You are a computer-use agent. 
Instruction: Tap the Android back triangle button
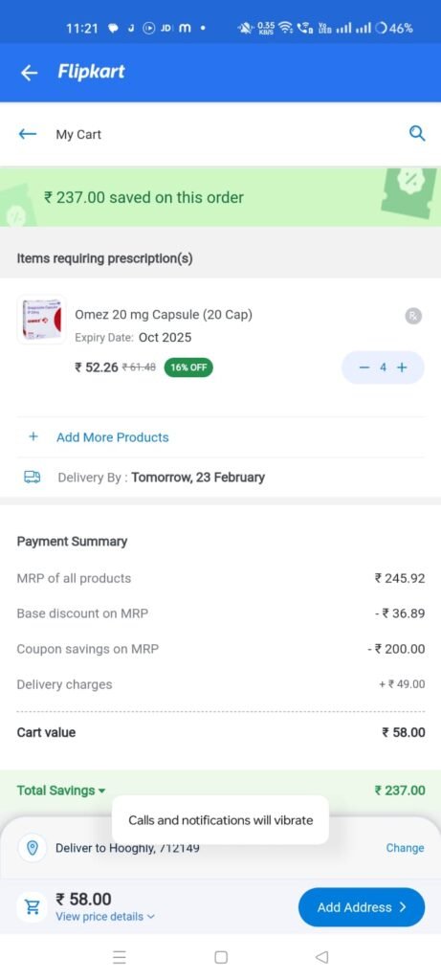(321, 957)
